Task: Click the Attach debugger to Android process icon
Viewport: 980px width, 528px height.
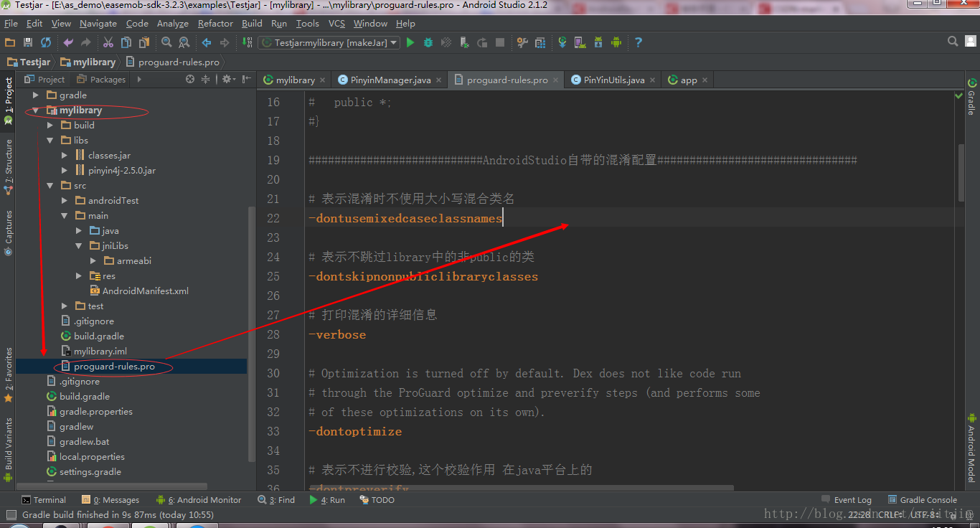Action: pyautogui.click(x=464, y=42)
